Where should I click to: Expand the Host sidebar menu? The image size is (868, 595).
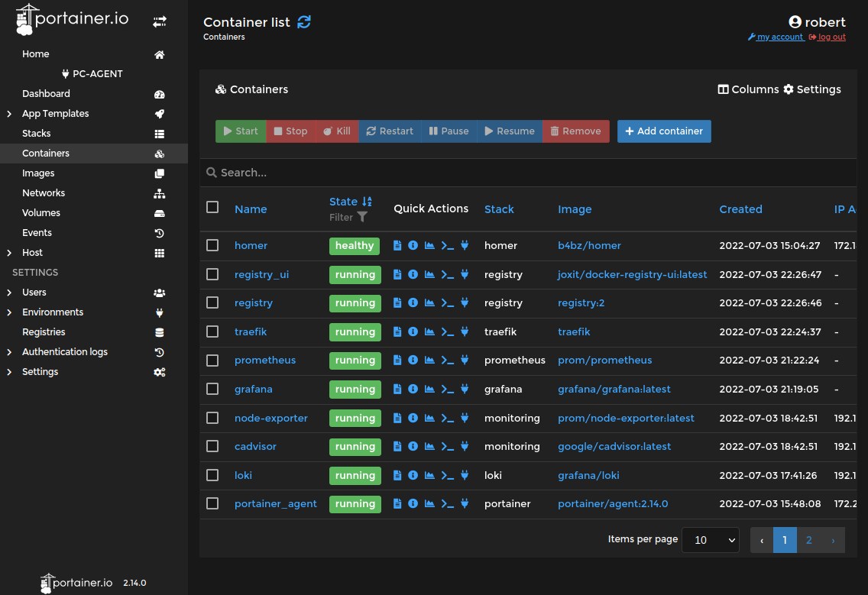[9, 253]
